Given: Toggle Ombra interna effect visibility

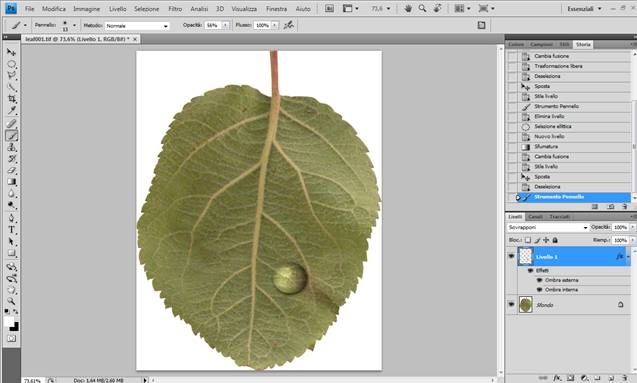Looking at the screenshot, I should (540, 290).
